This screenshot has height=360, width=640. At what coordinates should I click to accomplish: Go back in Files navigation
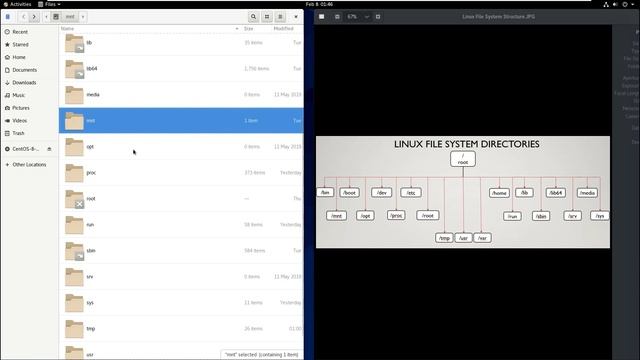click(24, 17)
